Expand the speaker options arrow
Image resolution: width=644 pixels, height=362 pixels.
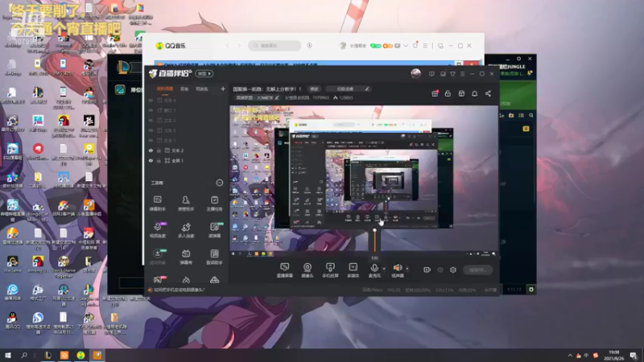[407, 269]
